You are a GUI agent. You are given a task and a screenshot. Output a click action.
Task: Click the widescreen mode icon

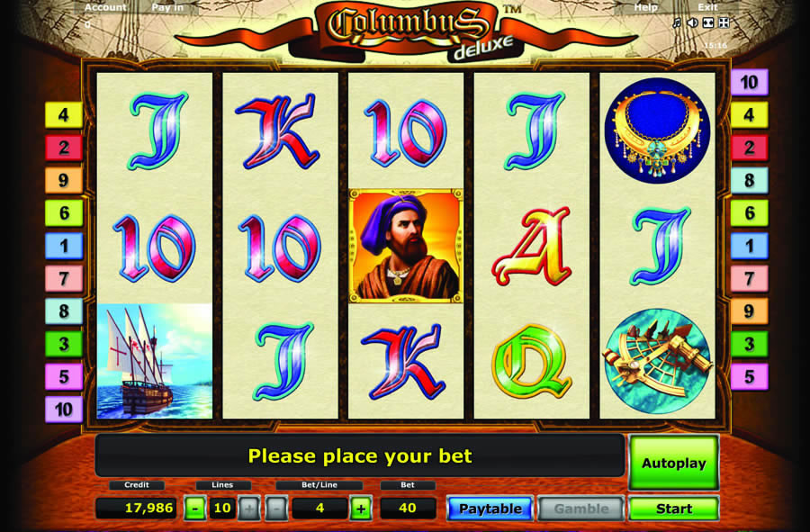click(x=708, y=23)
